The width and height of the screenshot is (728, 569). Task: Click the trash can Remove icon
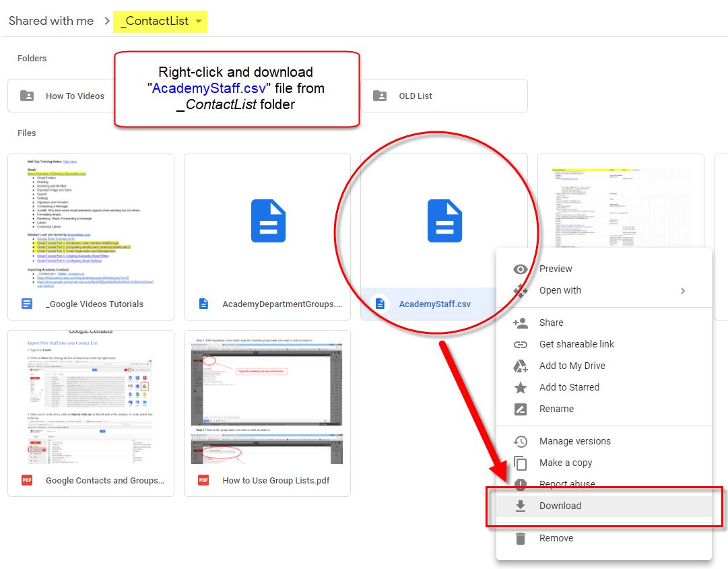[x=521, y=539]
